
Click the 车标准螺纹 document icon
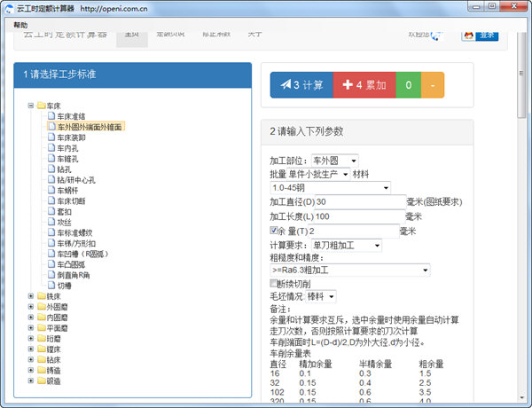[51, 232]
